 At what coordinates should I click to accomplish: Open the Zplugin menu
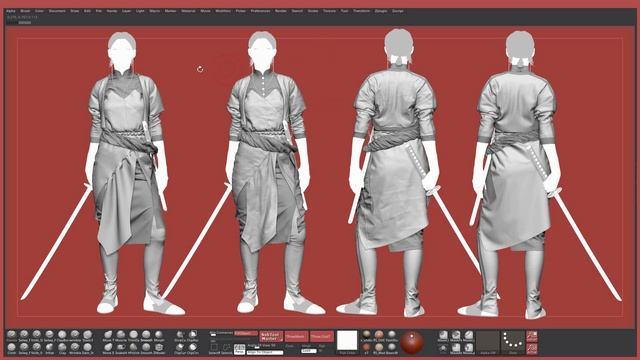(x=381, y=11)
